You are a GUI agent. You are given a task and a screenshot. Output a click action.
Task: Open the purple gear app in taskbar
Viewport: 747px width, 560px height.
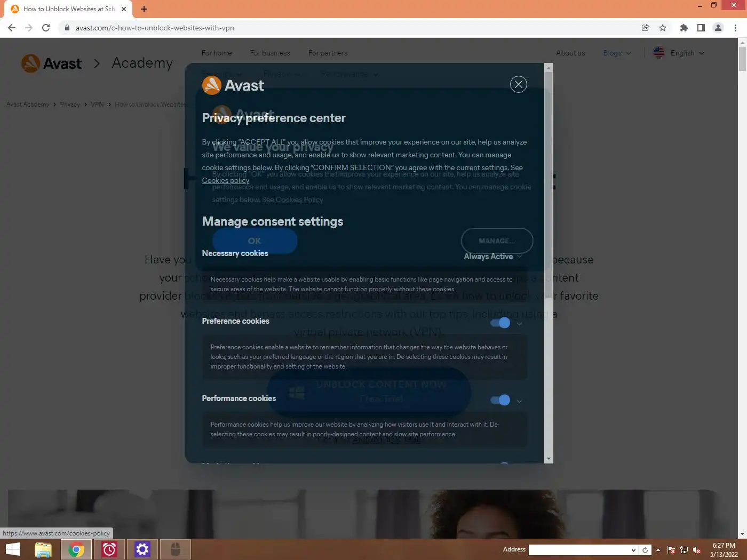pyautogui.click(x=142, y=549)
